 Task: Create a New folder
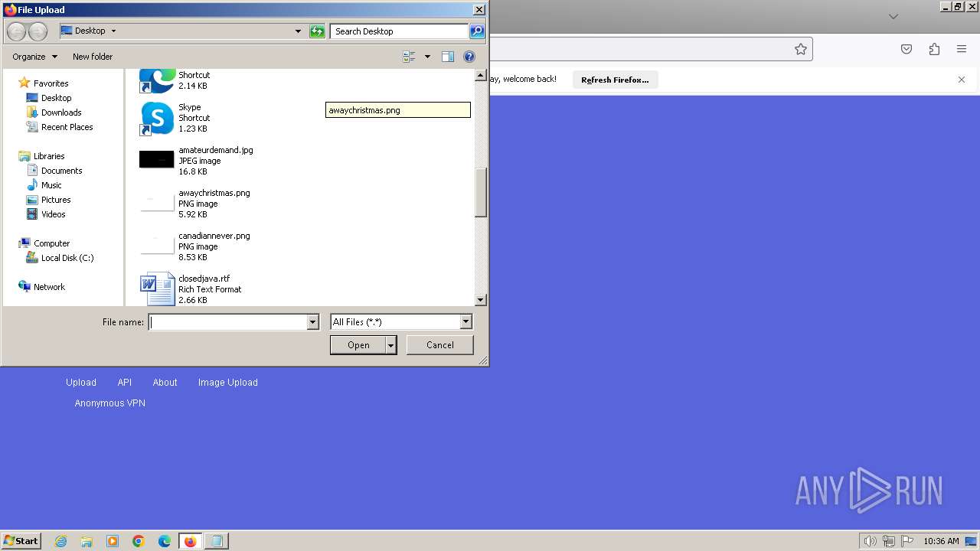pos(93,57)
